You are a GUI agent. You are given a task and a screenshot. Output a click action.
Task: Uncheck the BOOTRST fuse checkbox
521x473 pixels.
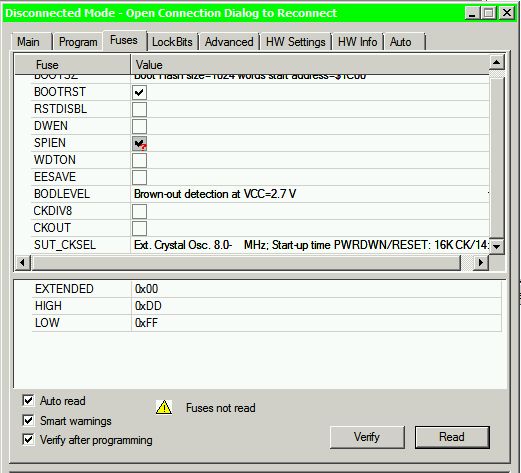(139, 92)
